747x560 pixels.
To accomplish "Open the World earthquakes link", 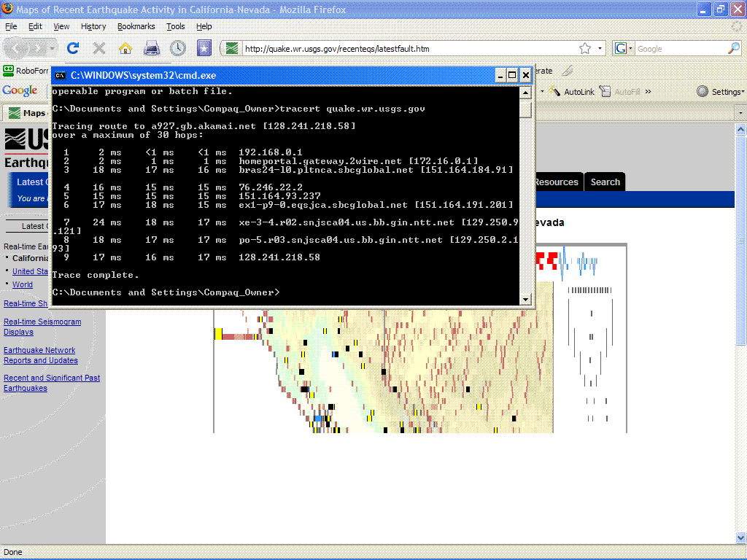I will pyautogui.click(x=23, y=284).
